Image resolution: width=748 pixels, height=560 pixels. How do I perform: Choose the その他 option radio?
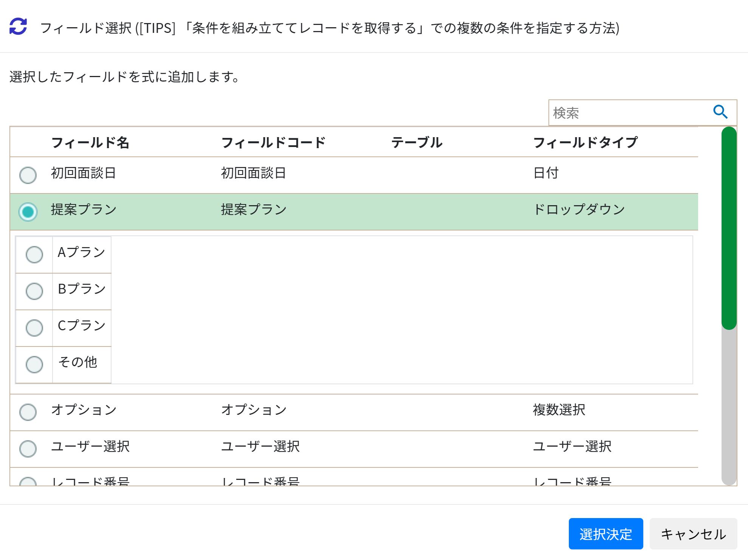coord(34,365)
